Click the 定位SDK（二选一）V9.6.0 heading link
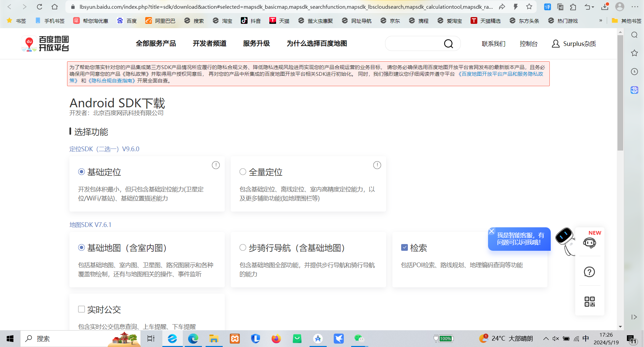The image size is (644, 347). (x=104, y=149)
